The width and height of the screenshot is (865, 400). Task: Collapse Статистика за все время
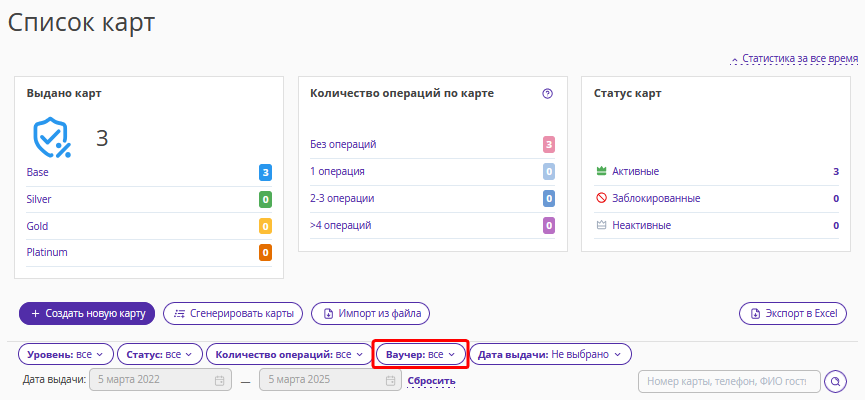[x=794, y=58]
